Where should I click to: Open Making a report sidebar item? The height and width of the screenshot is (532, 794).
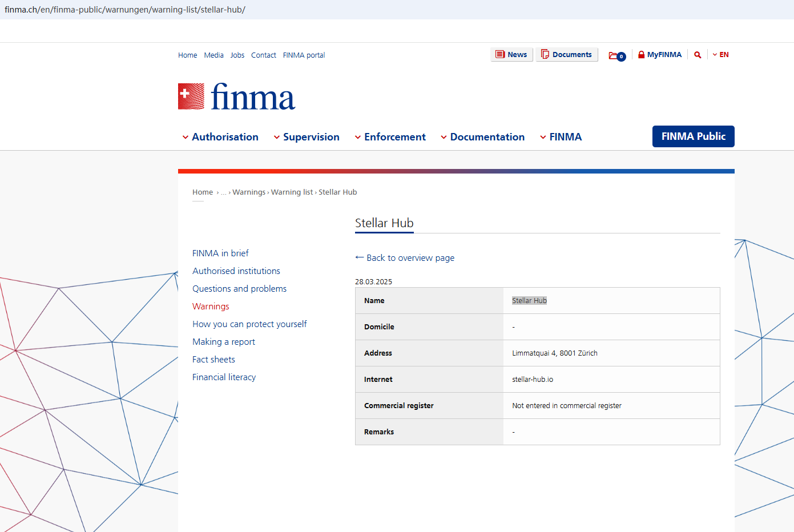pyautogui.click(x=224, y=342)
